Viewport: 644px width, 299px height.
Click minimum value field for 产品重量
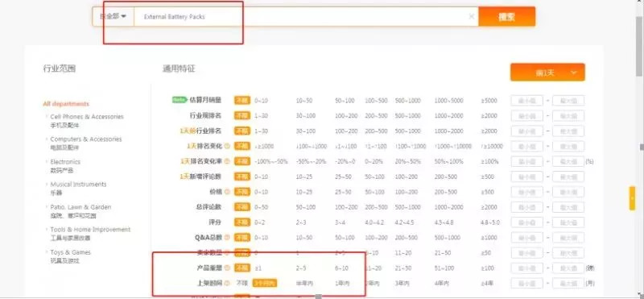pos(527,268)
